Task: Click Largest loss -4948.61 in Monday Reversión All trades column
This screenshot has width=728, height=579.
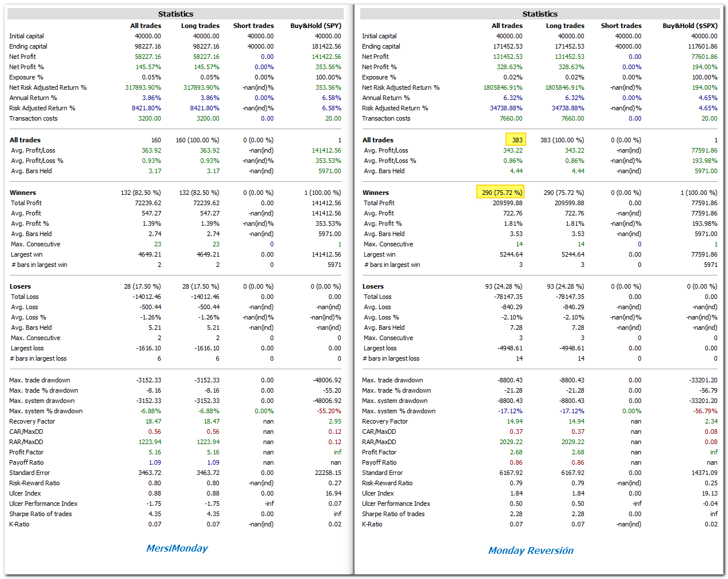Action: (510, 348)
